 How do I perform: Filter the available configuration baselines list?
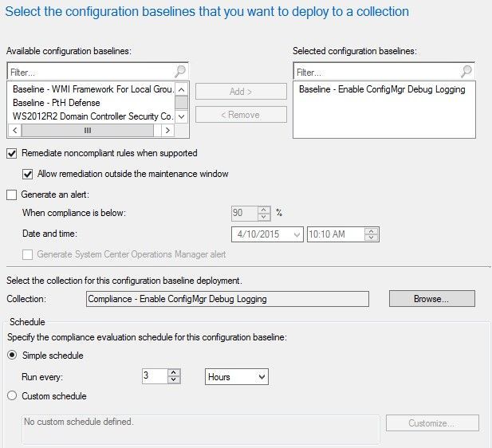point(97,72)
